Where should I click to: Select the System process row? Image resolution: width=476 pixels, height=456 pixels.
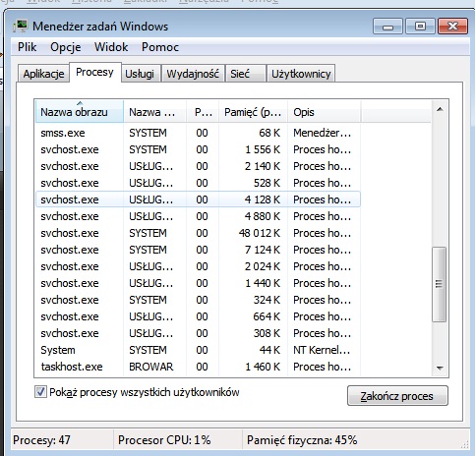tap(198, 350)
